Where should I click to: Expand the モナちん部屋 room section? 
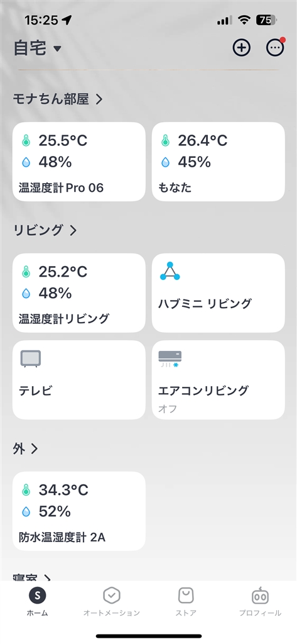57,99
